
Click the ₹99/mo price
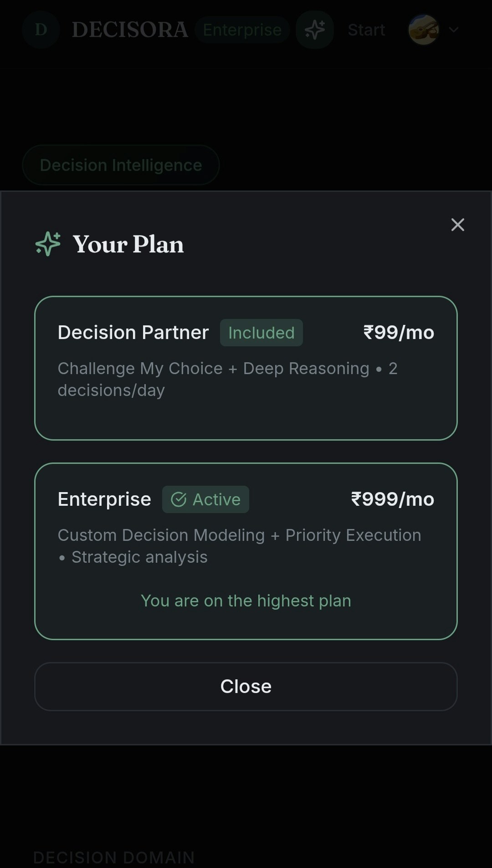399,333
